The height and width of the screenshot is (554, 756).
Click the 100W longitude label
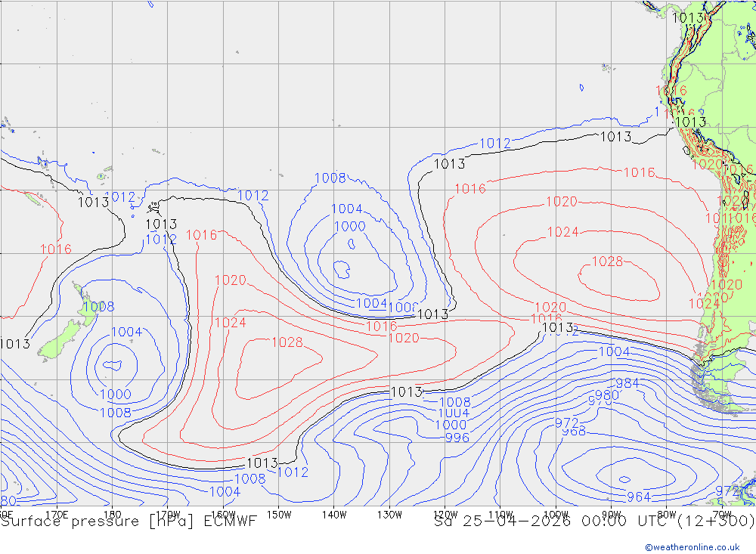556,515
